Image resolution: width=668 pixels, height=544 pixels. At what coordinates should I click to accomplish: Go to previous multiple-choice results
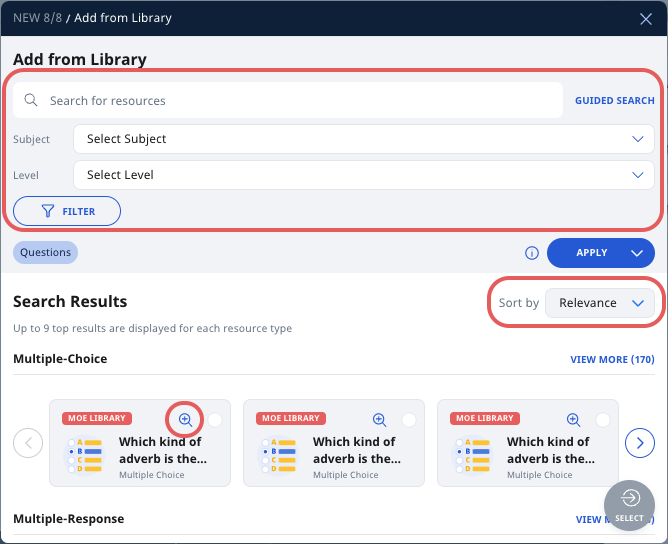tap(28, 443)
